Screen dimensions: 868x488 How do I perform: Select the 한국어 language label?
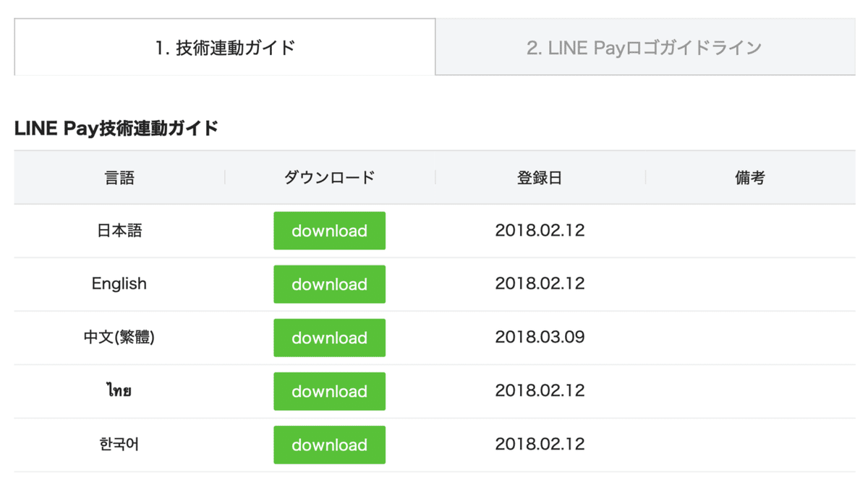(x=119, y=445)
